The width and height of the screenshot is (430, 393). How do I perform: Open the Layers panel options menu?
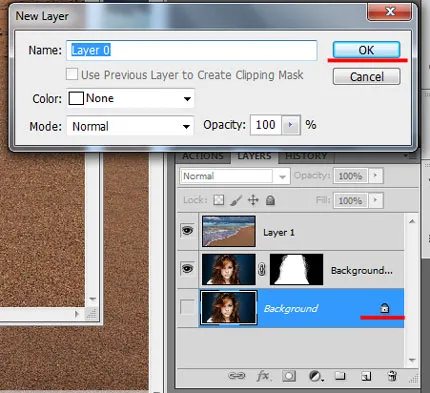pyautogui.click(x=410, y=156)
